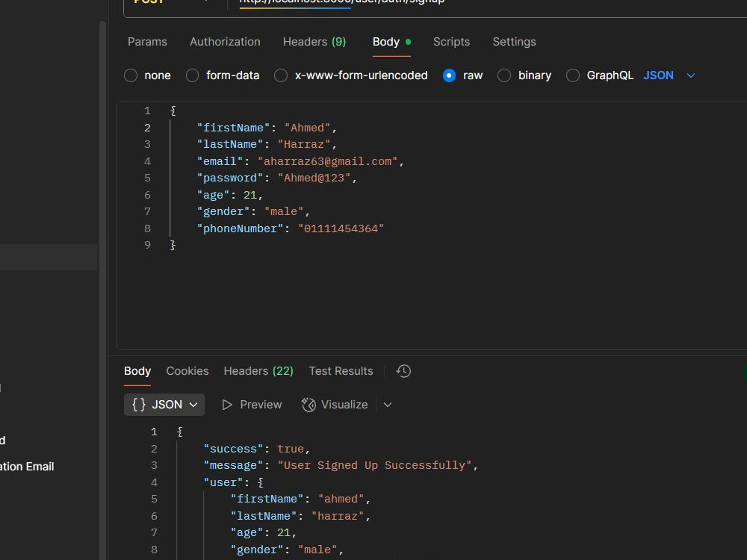The image size is (747, 560).
Task: Click the Visualize sparkle icon
Action: pyautogui.click(x=309, y=405)
